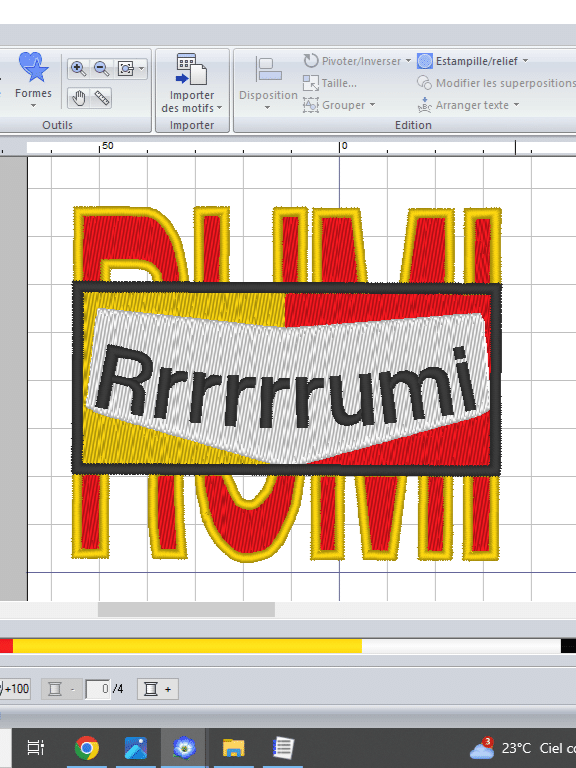Select the Rrrrrrumi text in the design
The image size is (576, 768).
coord(287,387)
